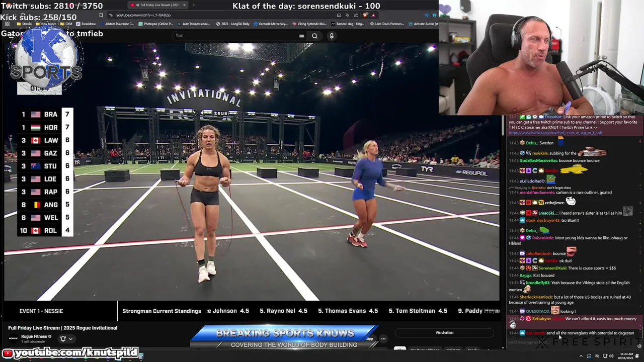Click the display/monitor tray icon
This screenshot has height=362, width=644.
[604, 356]
